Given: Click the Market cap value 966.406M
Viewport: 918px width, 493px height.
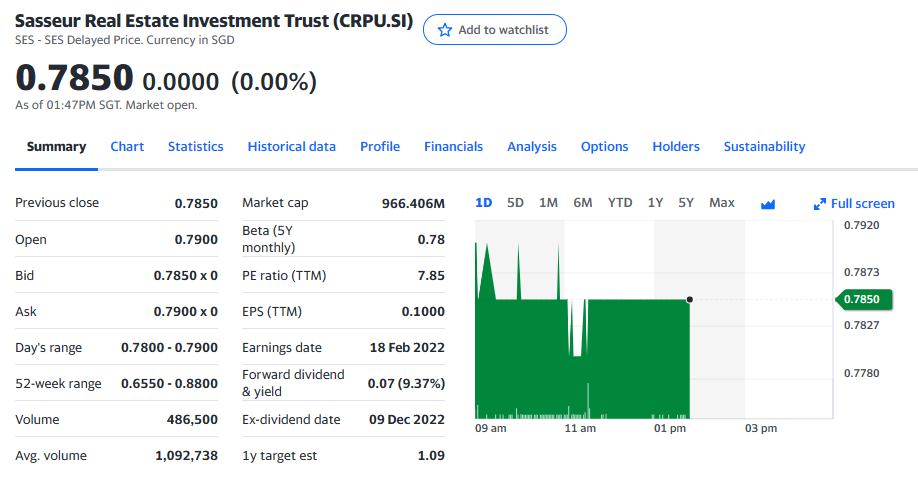Looking at the screenshot, I should click(x=413, y=203).
